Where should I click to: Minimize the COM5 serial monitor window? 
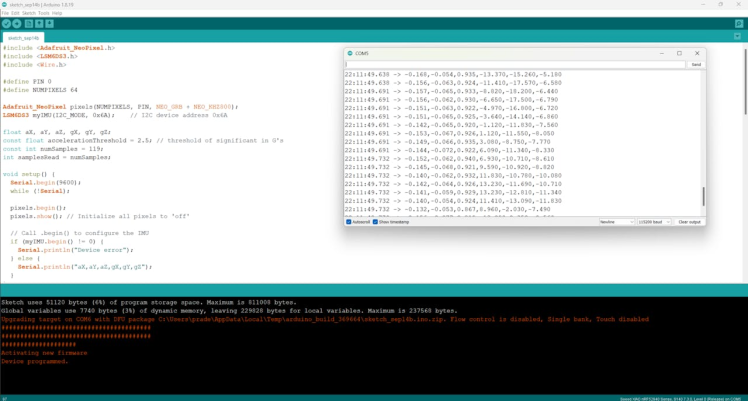click(662, 53)
